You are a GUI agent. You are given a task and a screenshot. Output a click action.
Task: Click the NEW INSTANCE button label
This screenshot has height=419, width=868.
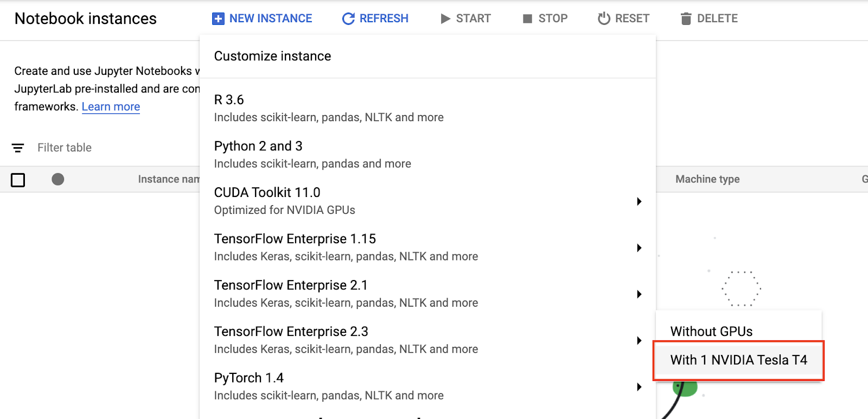[271, 18]
